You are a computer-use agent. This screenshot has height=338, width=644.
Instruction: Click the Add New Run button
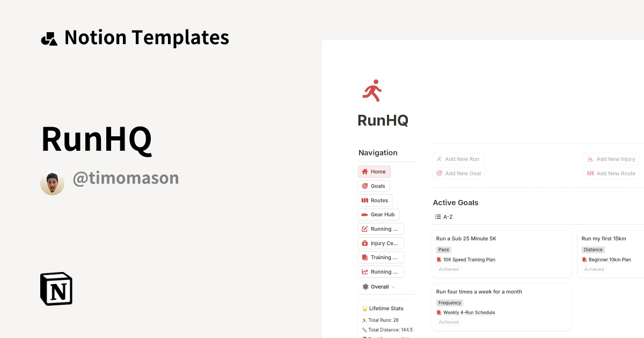[x=458, y=159]
